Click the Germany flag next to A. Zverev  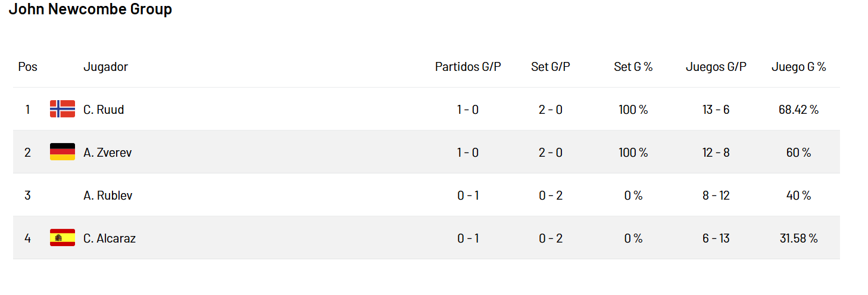pyautogui.click(x=63, y=152)
